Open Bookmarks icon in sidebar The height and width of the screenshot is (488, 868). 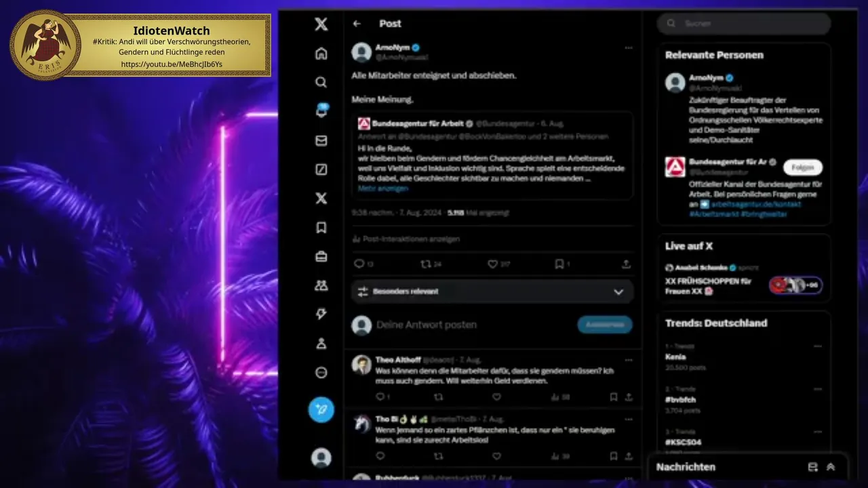pyautogui.click(x=321, y=228)
